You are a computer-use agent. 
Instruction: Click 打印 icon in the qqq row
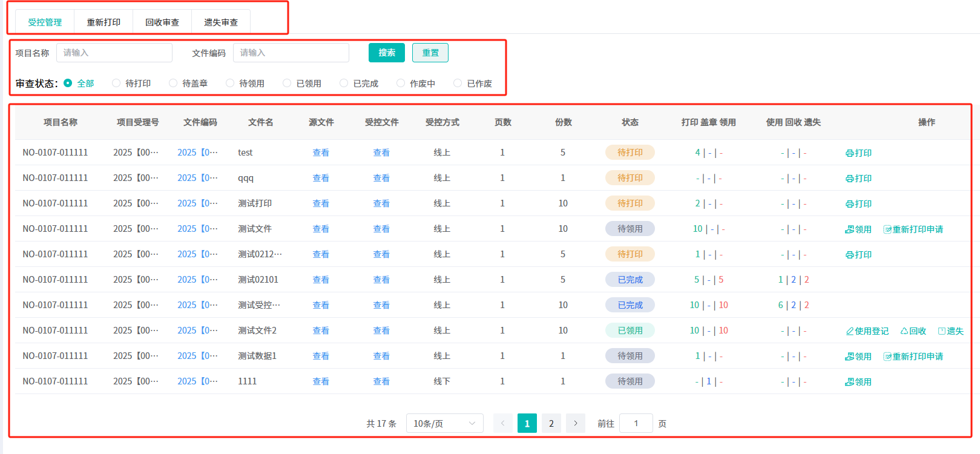pos(858,178)
